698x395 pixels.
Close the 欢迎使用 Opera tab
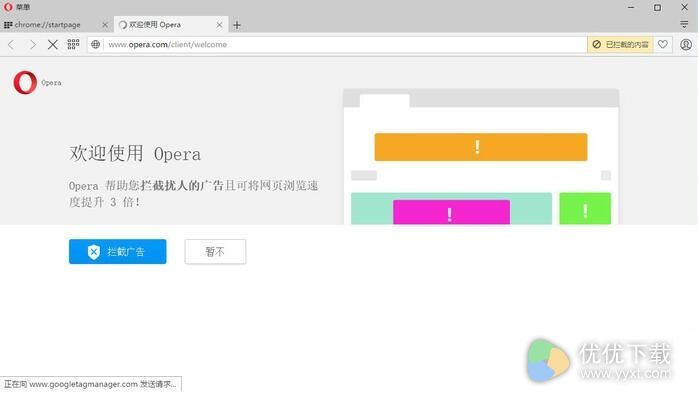tap(219, 25)
